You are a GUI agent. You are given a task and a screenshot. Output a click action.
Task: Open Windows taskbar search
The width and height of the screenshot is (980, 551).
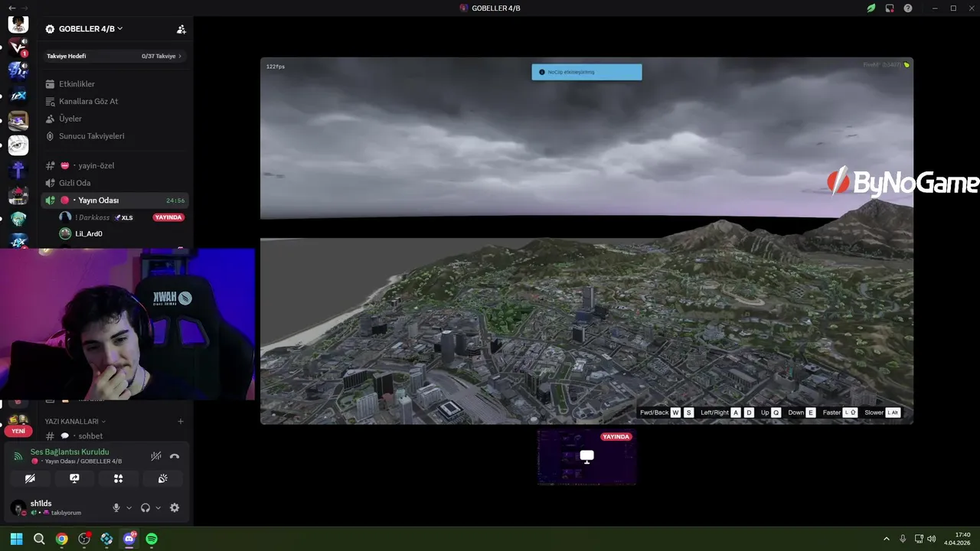[39, 539]
